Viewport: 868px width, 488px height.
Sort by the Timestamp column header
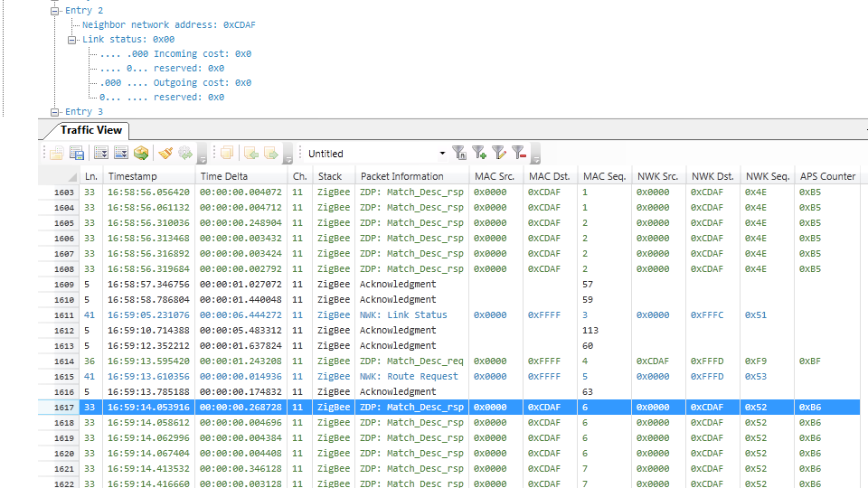pyautogui.click(x=149, y=176)
